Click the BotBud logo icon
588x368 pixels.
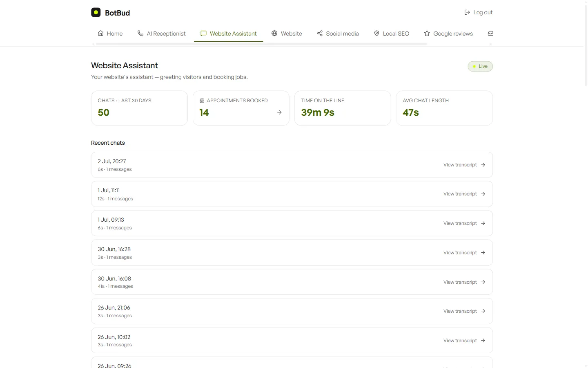point(96,12)
